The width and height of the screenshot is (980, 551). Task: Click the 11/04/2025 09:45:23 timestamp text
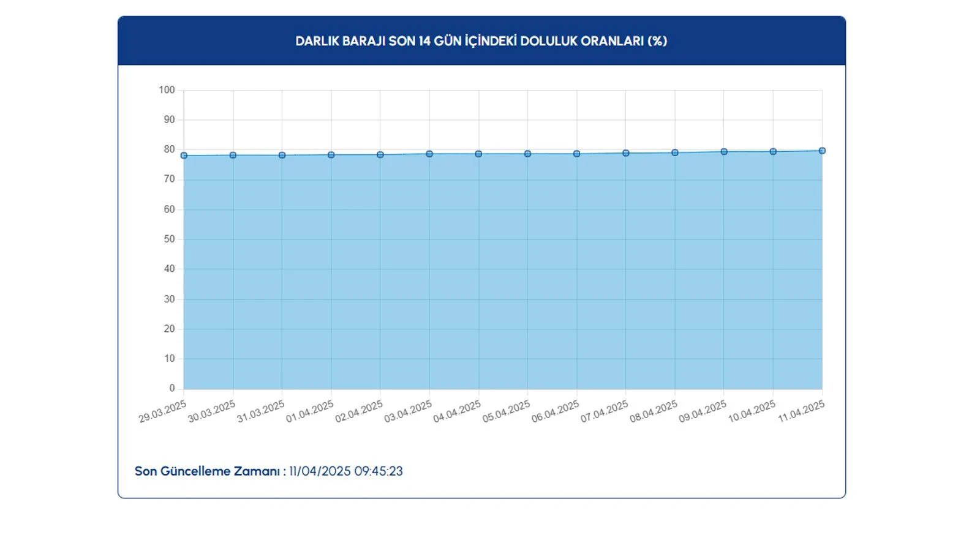[346, 471]
